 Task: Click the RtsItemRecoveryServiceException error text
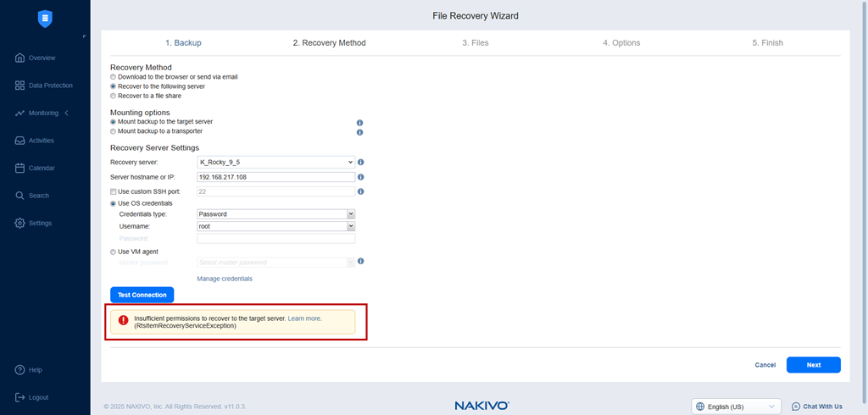[185, 326]
